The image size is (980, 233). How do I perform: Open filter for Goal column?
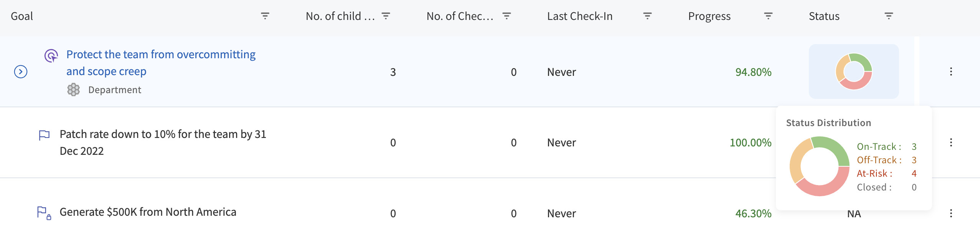coord(265,16)
